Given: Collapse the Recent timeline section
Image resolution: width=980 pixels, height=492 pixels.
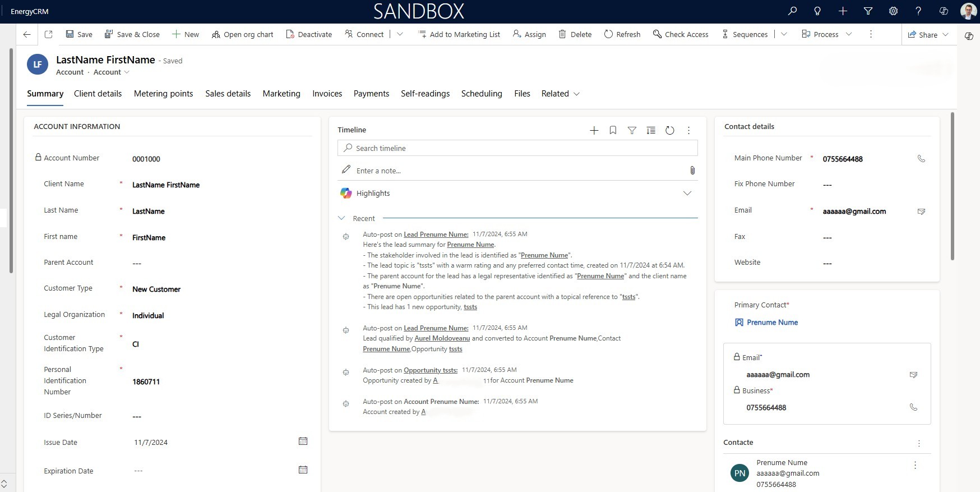Looking at the screenshot, I should tap(341, 218).
